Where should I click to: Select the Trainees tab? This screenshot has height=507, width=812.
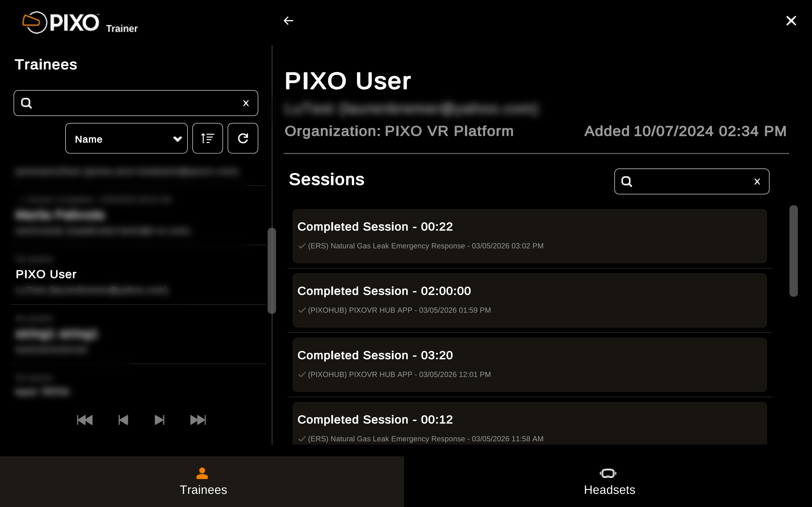(203, 481)
